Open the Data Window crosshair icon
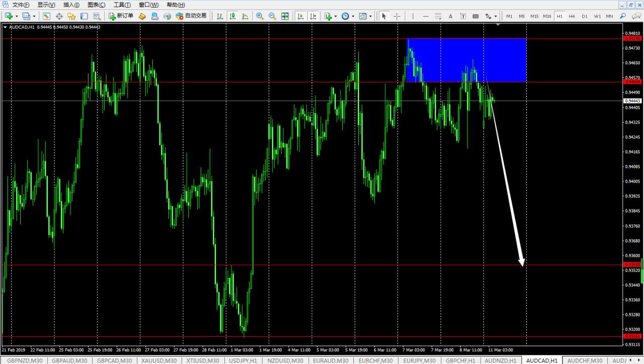Viewport: 644px width, 364px height. point(59,16)
